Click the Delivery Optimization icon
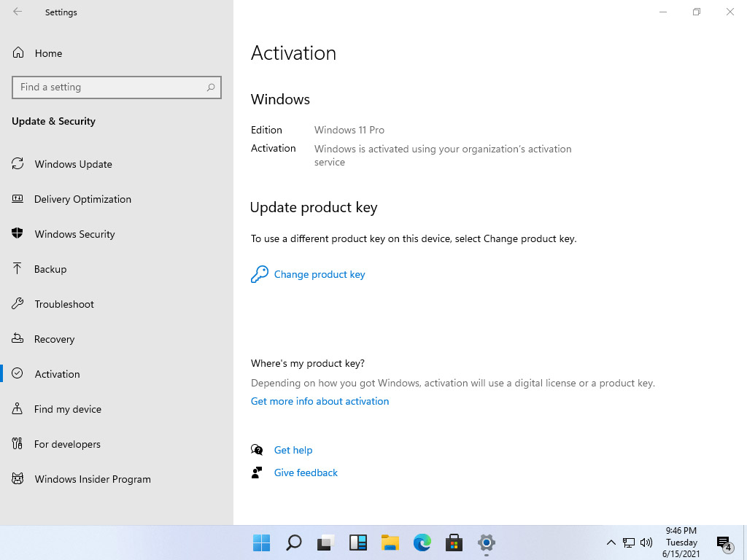 click(x=18, y=198)
